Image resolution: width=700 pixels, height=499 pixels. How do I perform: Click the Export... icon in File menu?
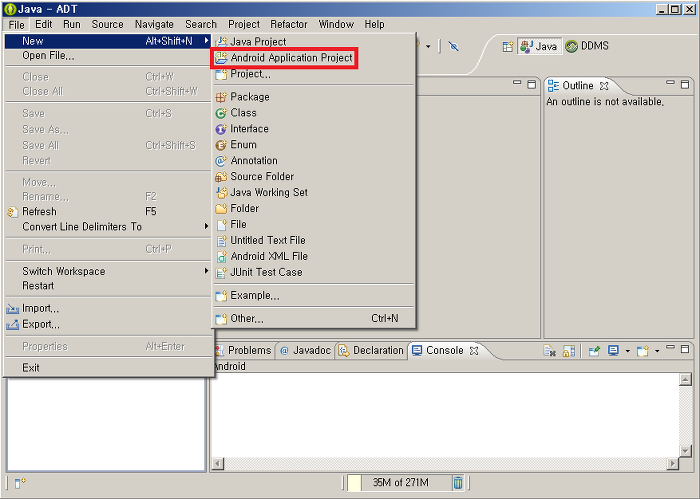(12, 324)
